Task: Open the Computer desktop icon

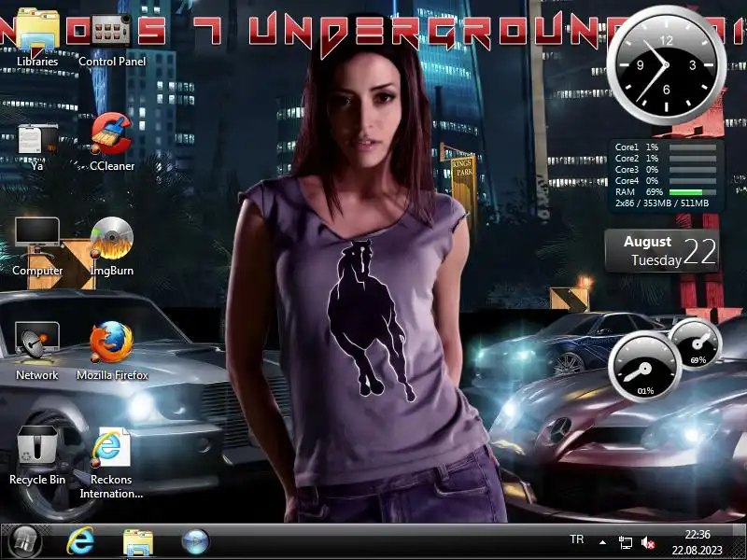Action: click(x=37, y=245)
